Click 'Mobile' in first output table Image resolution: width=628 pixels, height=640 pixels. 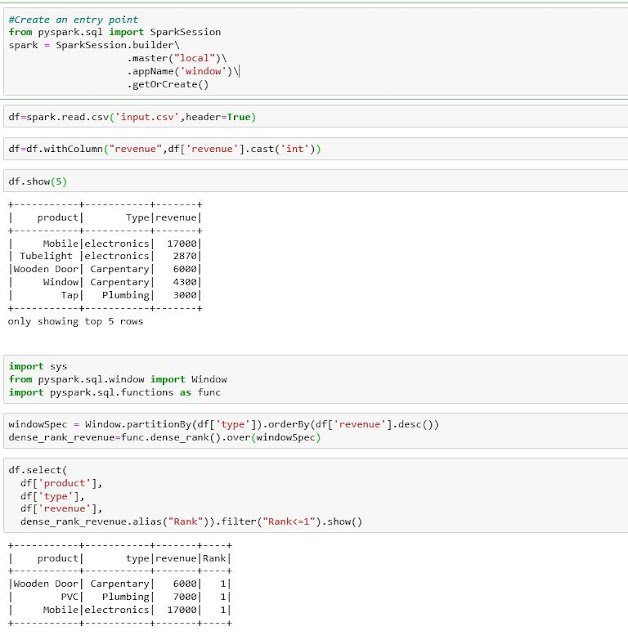tap(60, 243)
